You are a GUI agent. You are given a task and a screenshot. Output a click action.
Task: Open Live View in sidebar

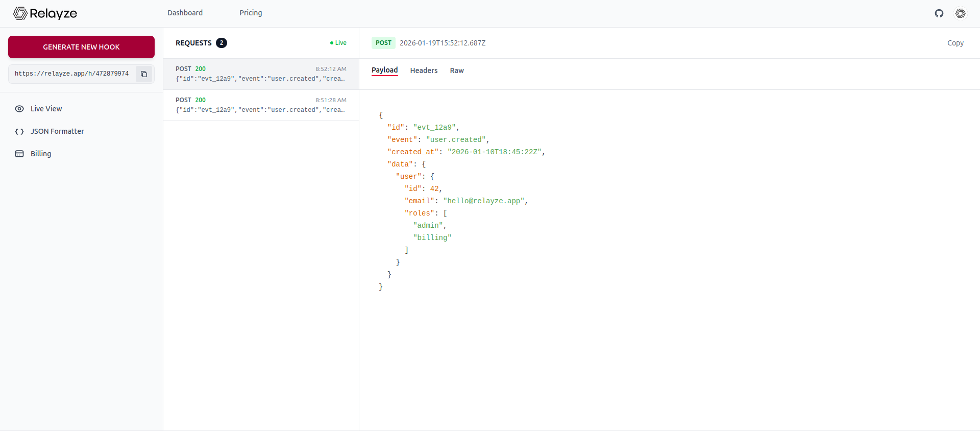click(x=81, y=109)
